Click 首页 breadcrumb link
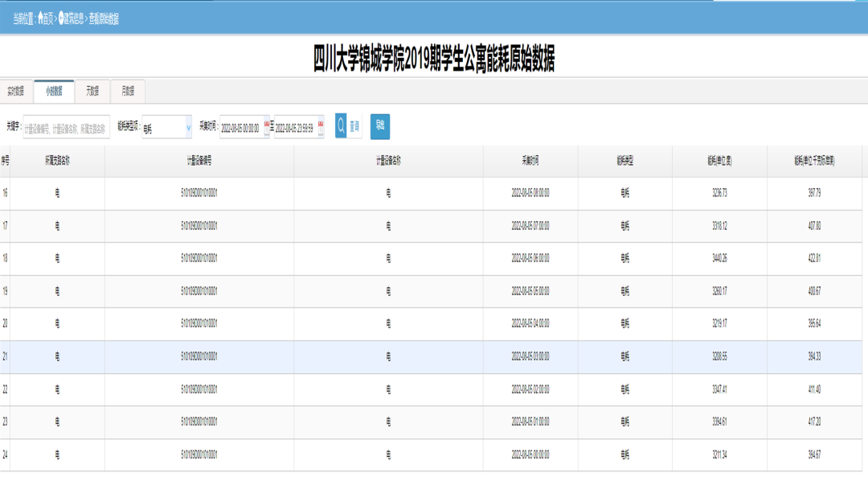The image size is (868, 489). click(x=49, y=18)
